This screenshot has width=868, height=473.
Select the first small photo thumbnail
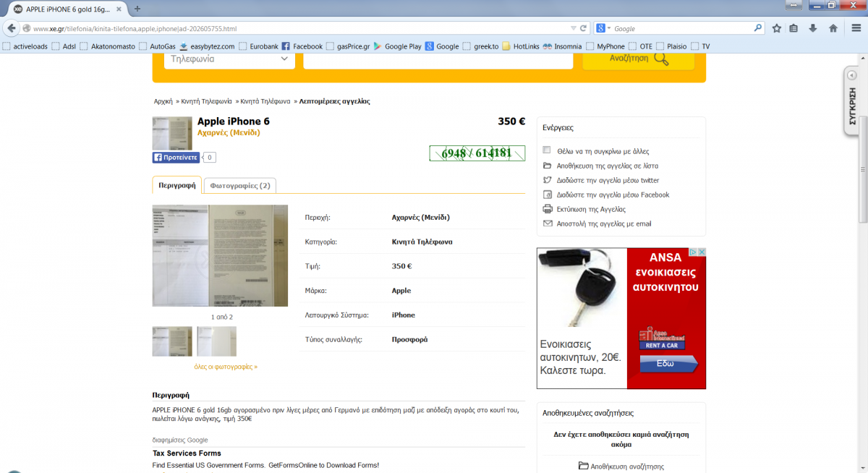point(172,341)
